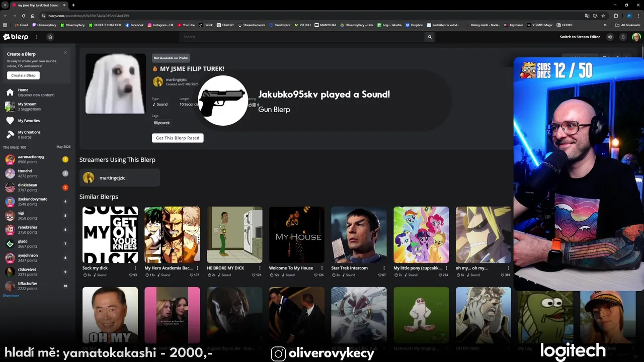The width and height of the screenshot is (644, 362).
Task: Click the filipturek tag
Action: [x=162, y=123]
